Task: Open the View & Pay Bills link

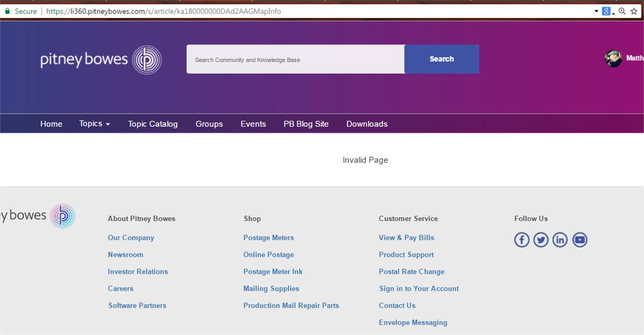Action: 407,237
